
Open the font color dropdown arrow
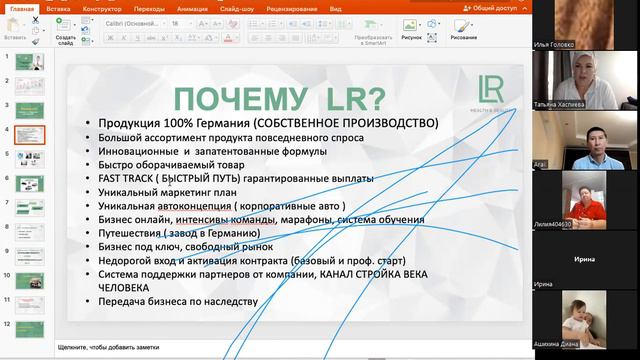click(x=237, y=38)
